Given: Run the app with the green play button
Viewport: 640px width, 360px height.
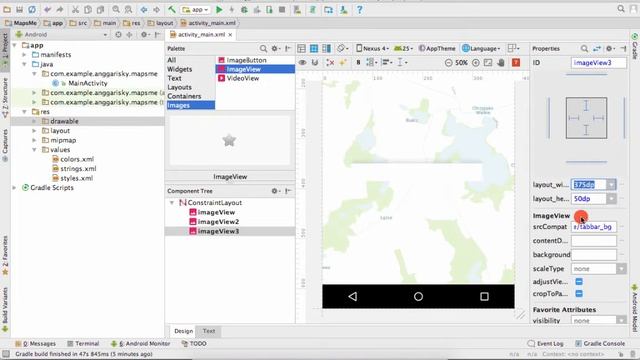Looking at the screenshot, I should [x=219, y=9].
